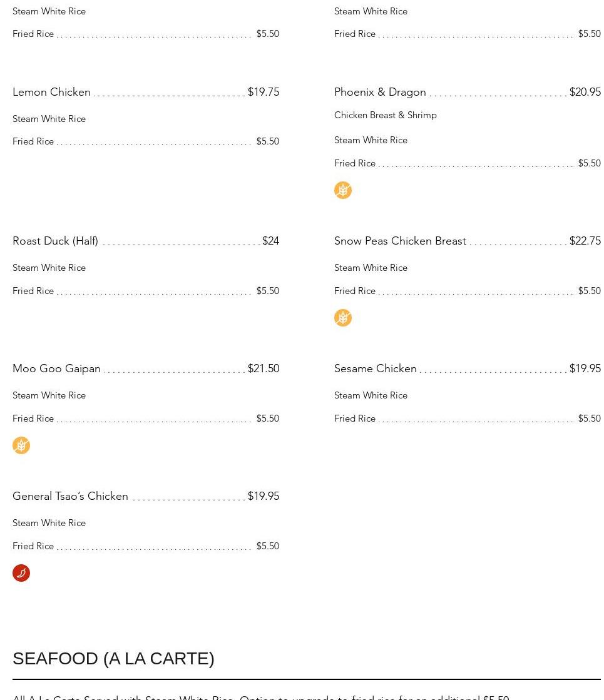Click the spicy pepper icon under General Tsao's Chicken
The image size is (604, 700).
[21, 573]
